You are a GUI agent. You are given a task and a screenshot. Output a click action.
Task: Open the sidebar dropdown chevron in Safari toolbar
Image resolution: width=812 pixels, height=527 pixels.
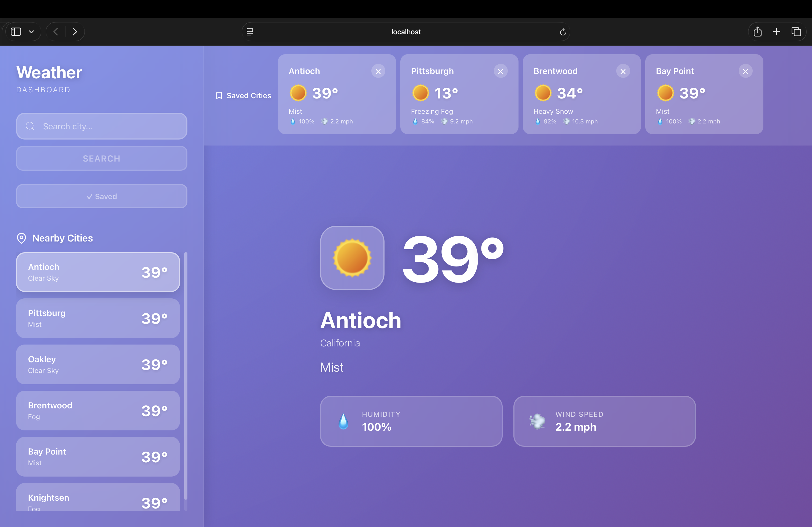pyautogui.click(x=31, y=31)
